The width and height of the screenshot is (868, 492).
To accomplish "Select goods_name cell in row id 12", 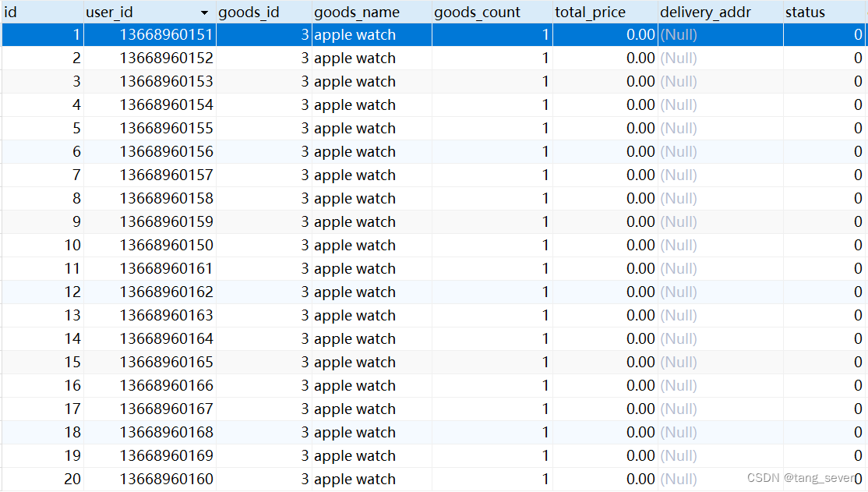I will coord(372,292).
